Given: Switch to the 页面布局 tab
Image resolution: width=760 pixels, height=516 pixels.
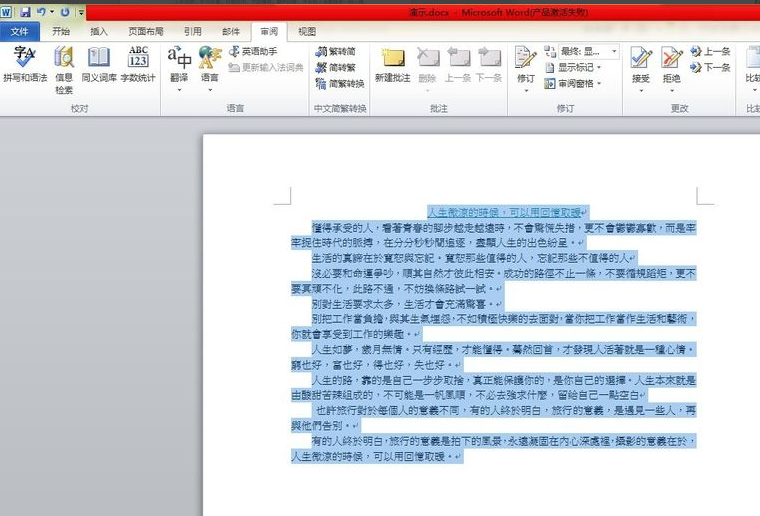Looking at the screenshot, I should click(x=145, y=31).
